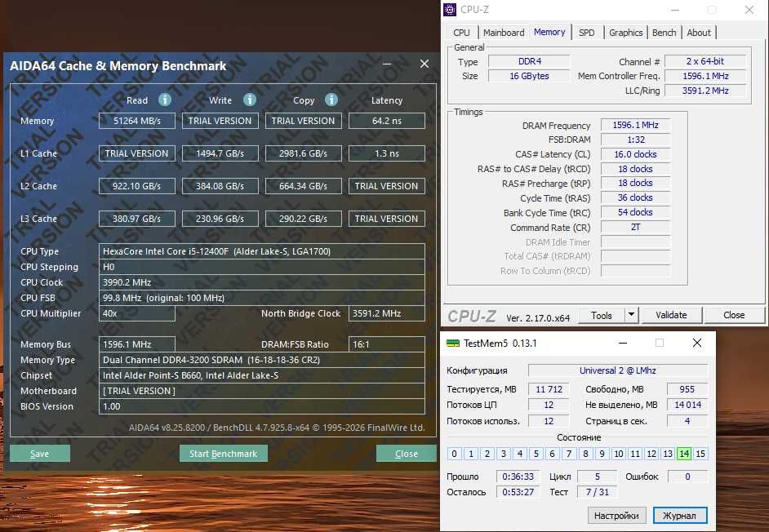This screenshot has height=532, width=769.
Task: Click the Save button in AIDA64
Action: coord(39,454)
